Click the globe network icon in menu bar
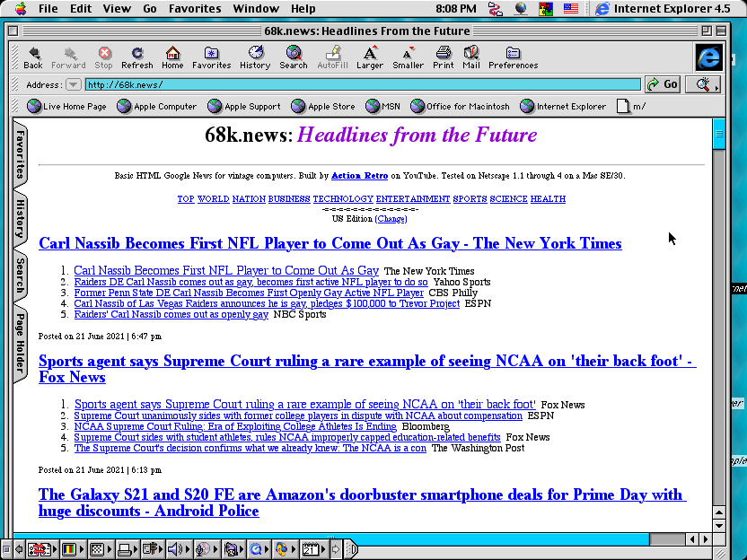 click(x=521, y=9)
